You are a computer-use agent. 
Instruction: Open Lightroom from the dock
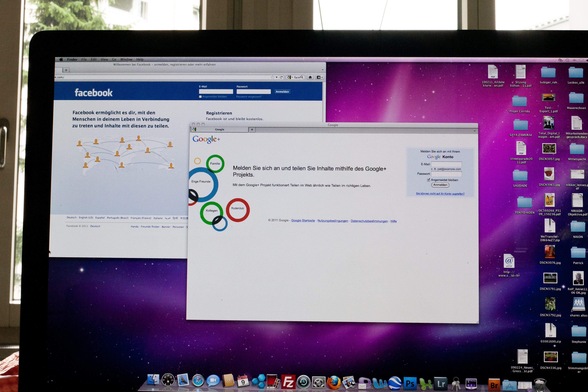tap(441, 383)
